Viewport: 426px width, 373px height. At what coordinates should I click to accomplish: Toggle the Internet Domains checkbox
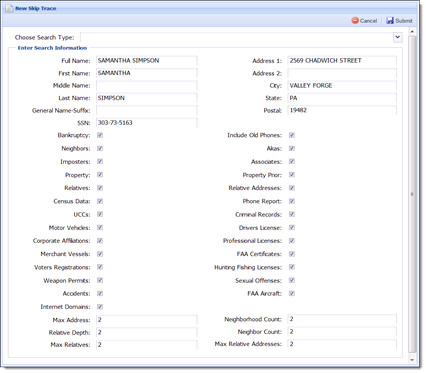point(100,307)
